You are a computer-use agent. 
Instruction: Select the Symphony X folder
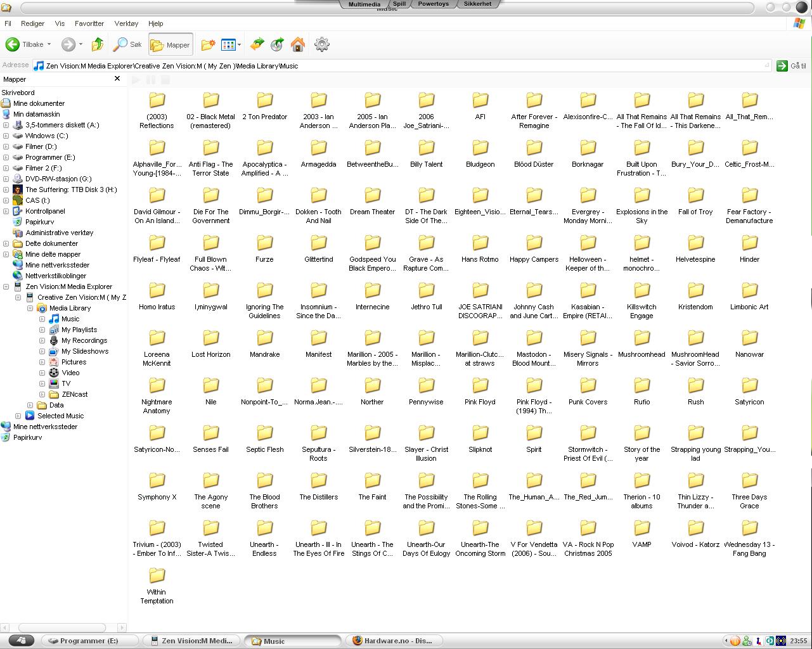point(157,487)
